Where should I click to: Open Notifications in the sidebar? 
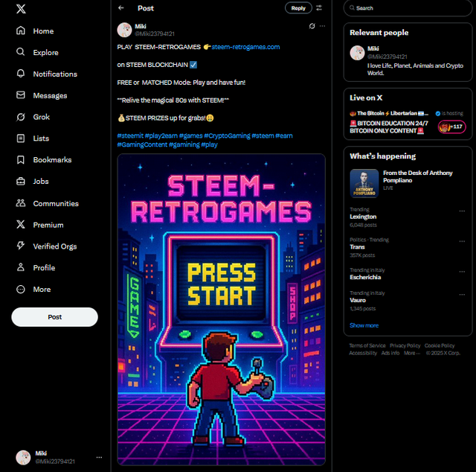(x=46, y=74)
